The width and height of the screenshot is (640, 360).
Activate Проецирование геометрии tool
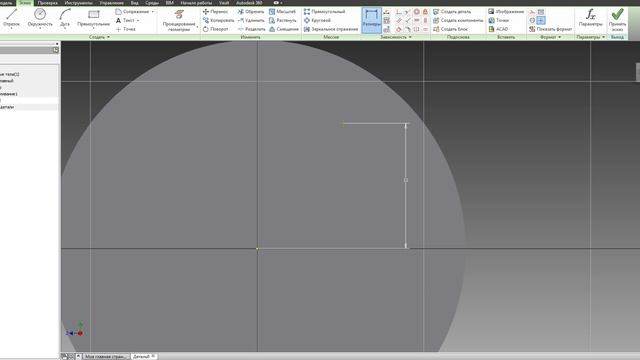pyautogui.click(x=179, y=20)
